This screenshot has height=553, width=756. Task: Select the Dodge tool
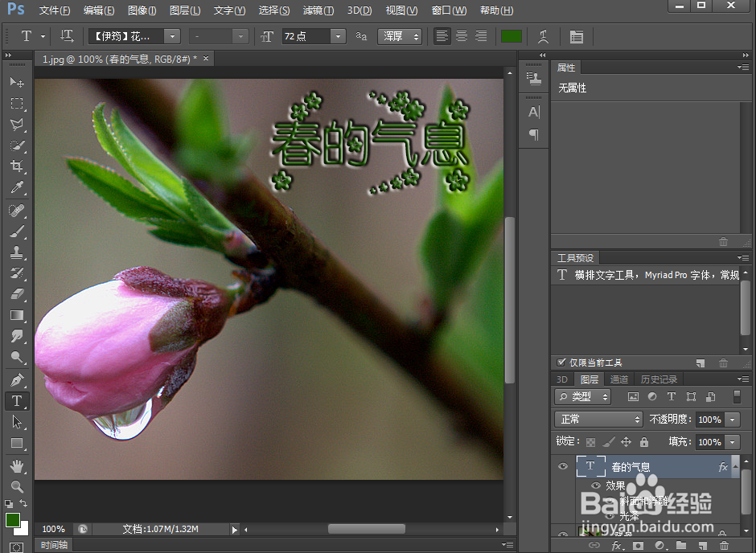17,357
